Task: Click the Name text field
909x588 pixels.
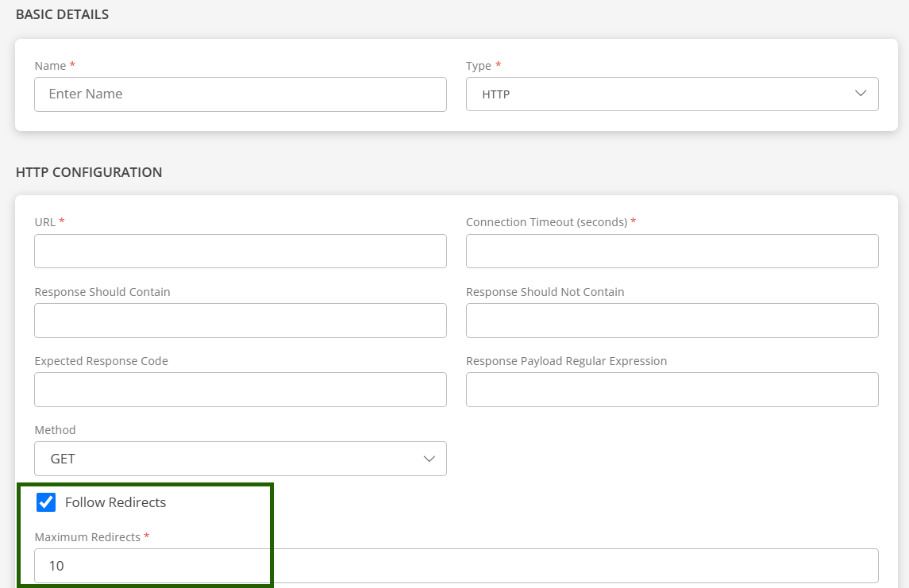Action: tap(240, 94)
